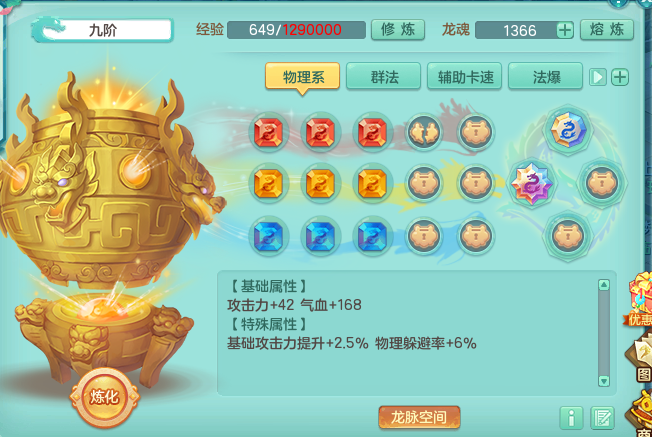Open the 法爆 tab
The image size is (652, 437).
point(546,76)
